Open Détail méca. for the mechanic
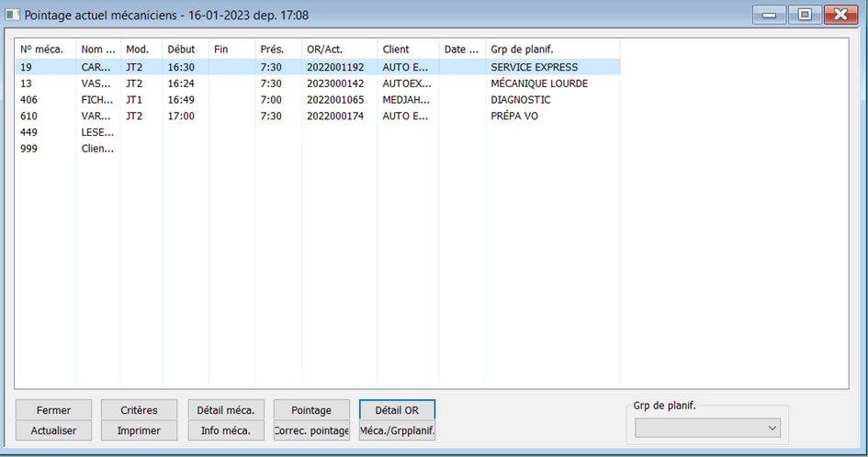This screenshot has height=457, width=868. point(226,410)
